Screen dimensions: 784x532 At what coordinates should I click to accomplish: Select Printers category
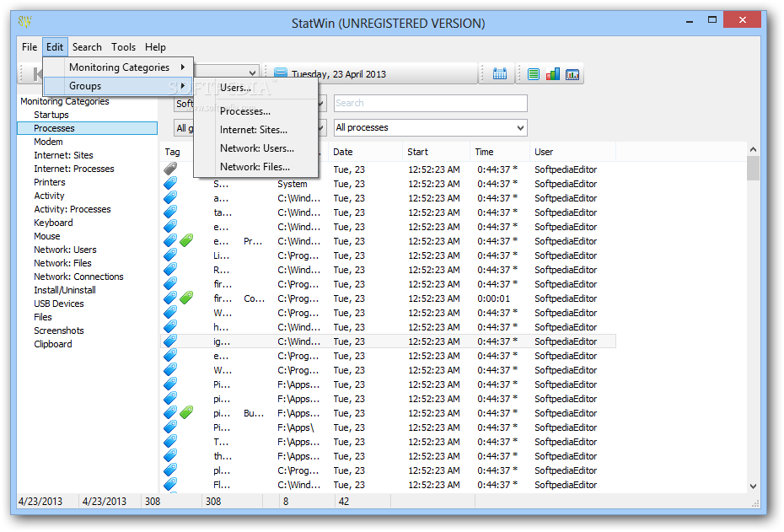click(x=50, y=182)
